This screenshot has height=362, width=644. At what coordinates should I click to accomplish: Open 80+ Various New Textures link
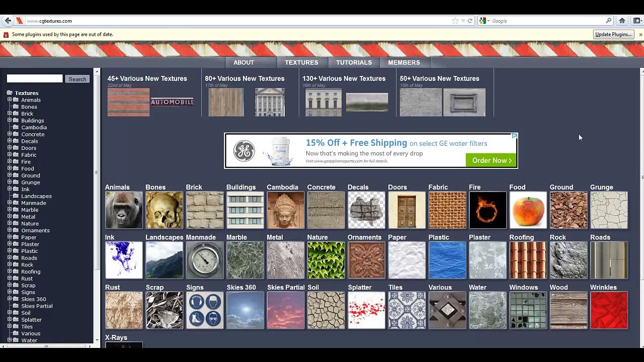pyautogui.click(x=245, y=78)
